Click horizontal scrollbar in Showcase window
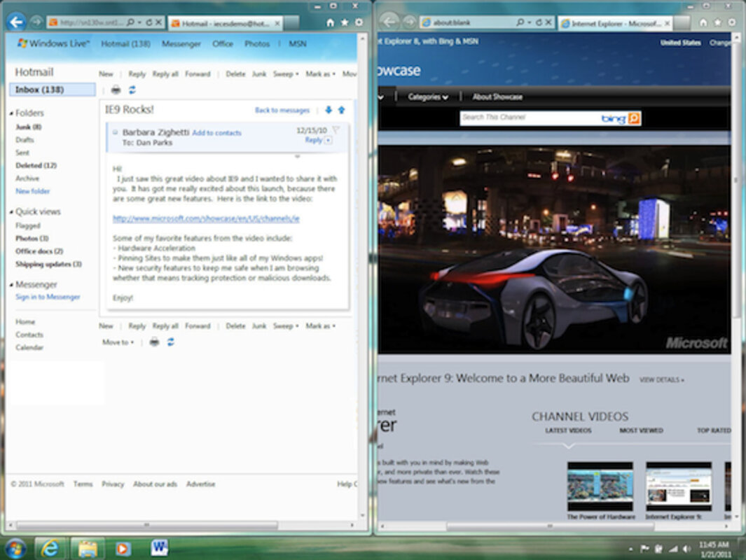Screen dimensions: 746x560 pyautogui.click(x=550, y=526)
